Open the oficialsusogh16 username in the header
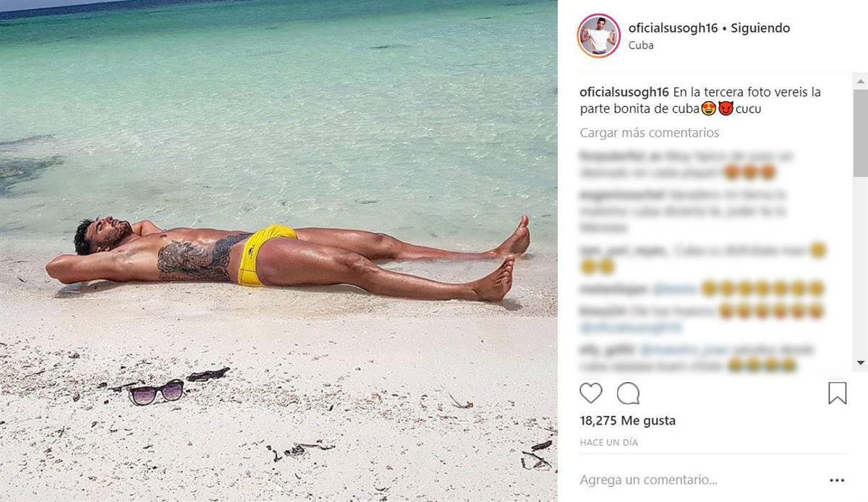 tap(673, 28)
